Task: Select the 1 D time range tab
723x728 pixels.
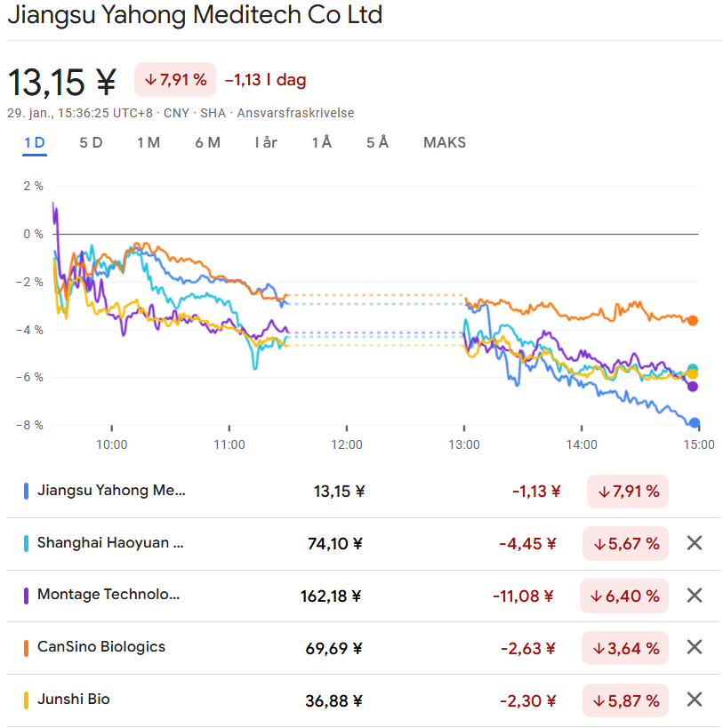Action: click(x=35, y=143)
